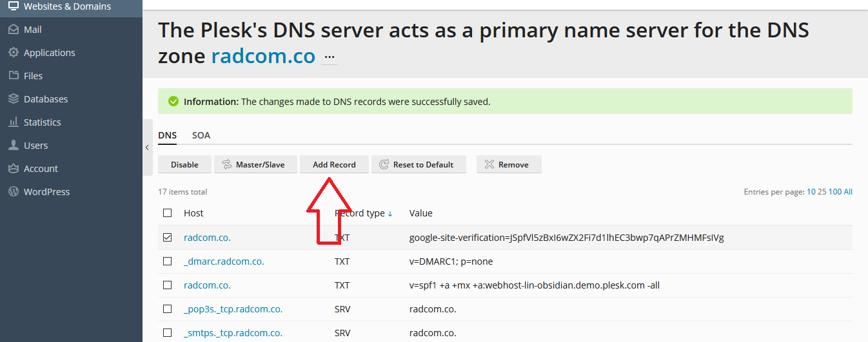Click the Host column header
This screenshot has width=868, height=342.
(x=193, y=213)
